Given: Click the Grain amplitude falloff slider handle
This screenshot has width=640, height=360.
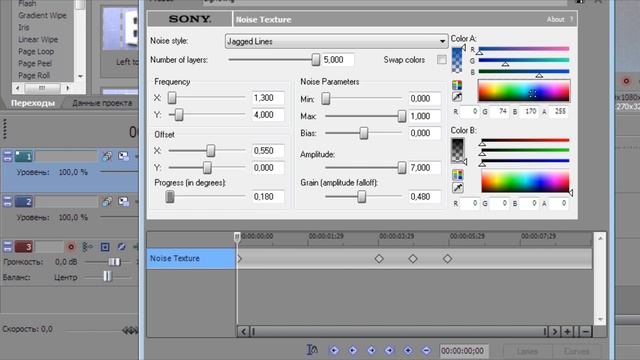Looking at the screenshot, I should [x=362, y=197].
